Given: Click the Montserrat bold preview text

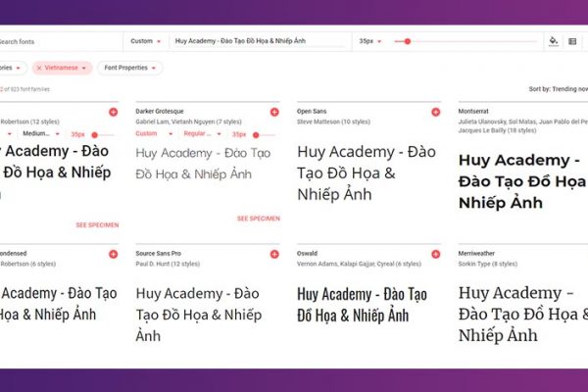Looking at the screenshot, I should click(522, 181).
